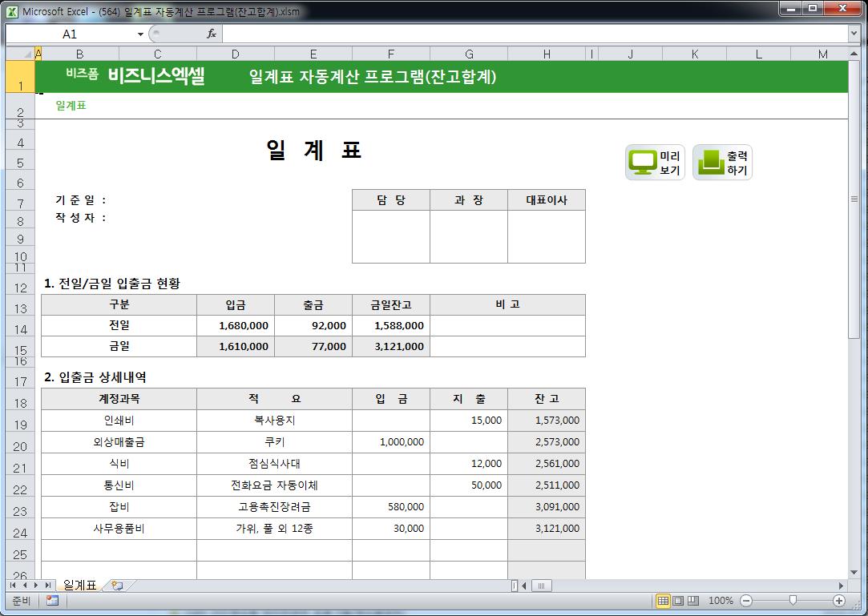
Task: Click the 대표이사 approval header cell
Action: (x=547, y=199)
